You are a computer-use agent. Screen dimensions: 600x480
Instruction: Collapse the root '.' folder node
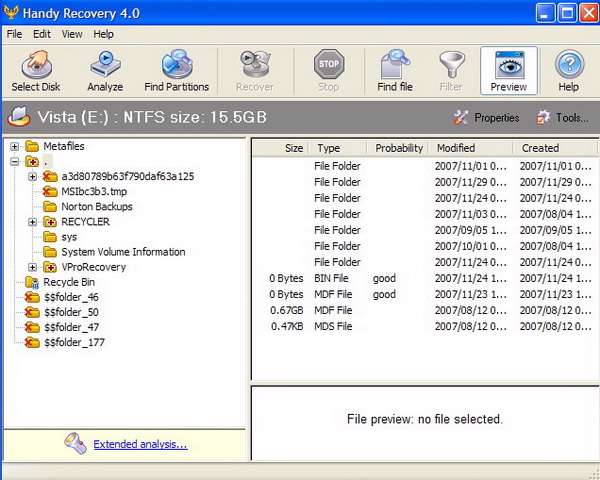coord(15,162)
